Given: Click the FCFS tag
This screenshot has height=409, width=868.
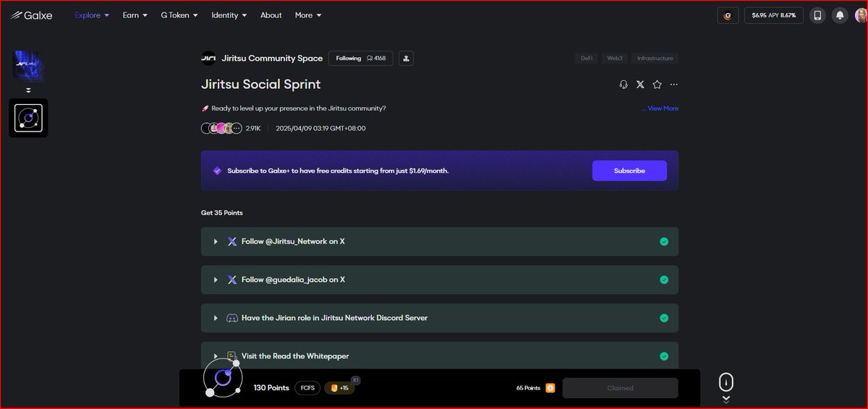Looking at the screenshot, I should pyautogui.click(x=307, y=388).
